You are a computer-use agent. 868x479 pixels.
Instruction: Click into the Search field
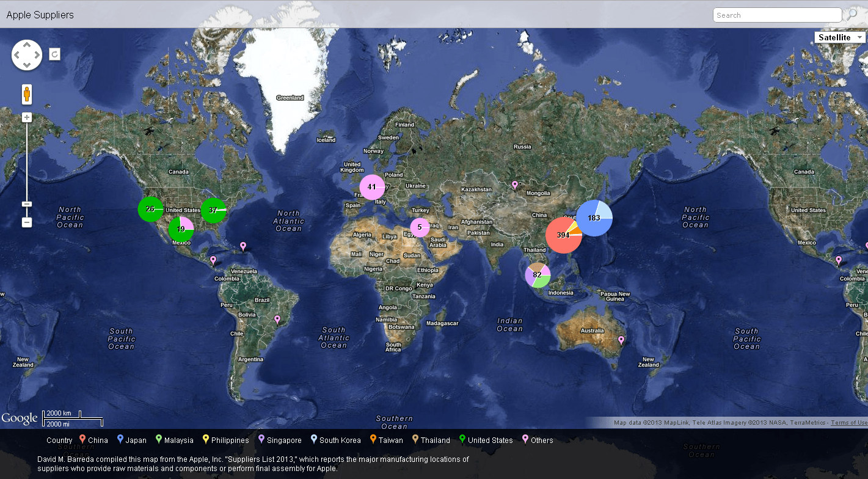(x=777, y=15)
